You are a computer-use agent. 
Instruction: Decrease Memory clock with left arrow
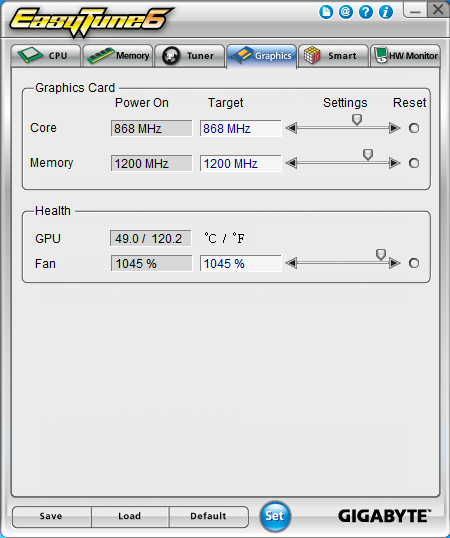[x=291, y=163]
